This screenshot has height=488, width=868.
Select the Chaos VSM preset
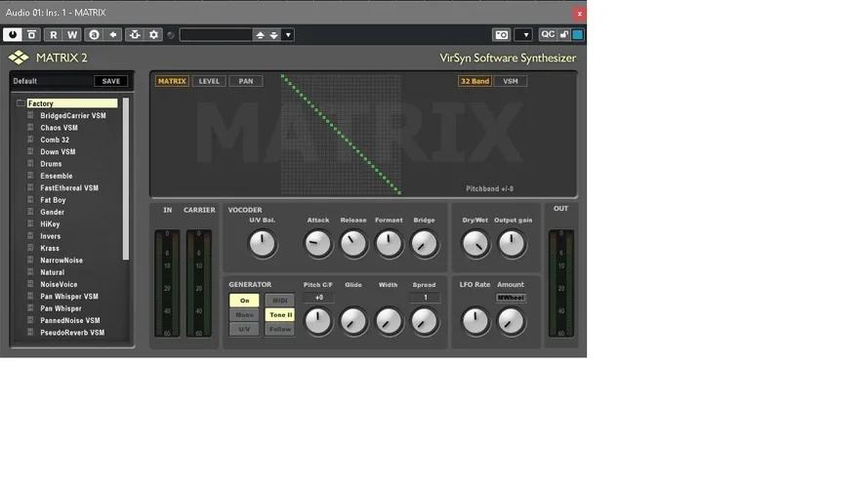[59, 128]
